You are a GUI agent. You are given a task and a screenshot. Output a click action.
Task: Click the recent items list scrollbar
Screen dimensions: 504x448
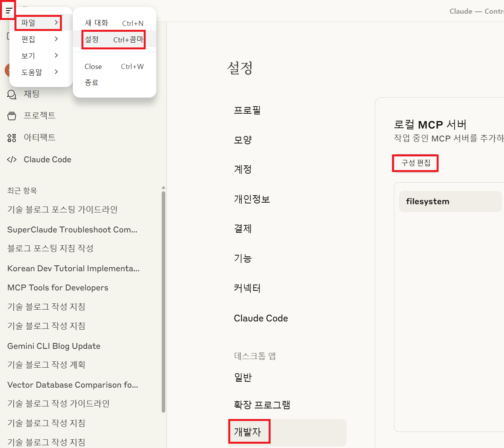163,302
